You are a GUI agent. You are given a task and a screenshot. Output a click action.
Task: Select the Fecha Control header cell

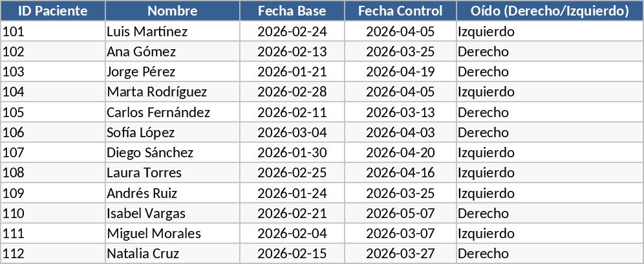pos(400,11)
